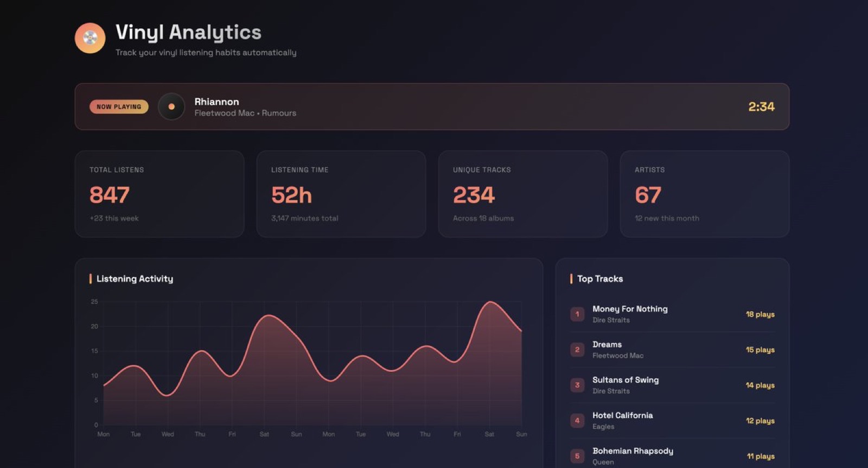Viewport: 868px width, 468px height.
Task: Click the '18 plays' count
Action: 760,314
